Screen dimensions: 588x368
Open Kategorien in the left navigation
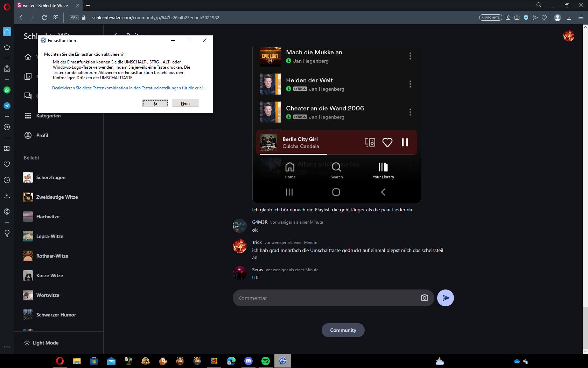point(48,116)
